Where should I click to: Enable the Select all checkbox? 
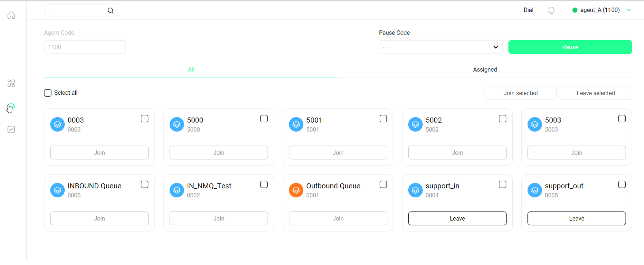(x=48, y=93)
